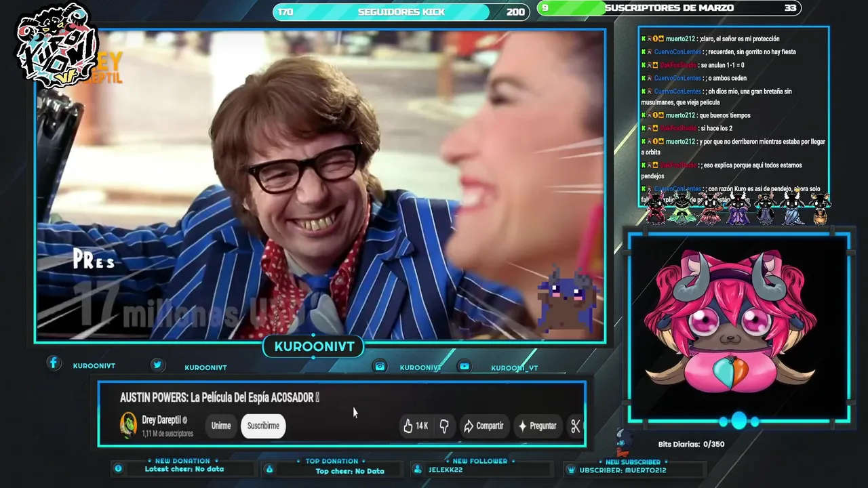Select the message 'que buenos tiempos'
This screenshot has height=488, width=868.
click(724, 115)
